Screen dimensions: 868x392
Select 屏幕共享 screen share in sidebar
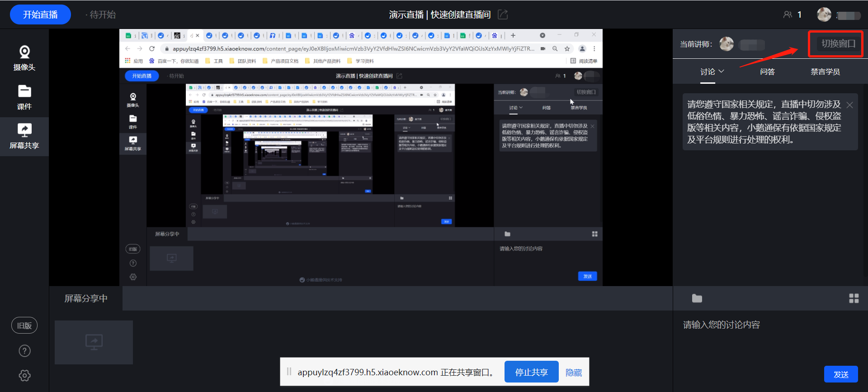coord(24,136)
